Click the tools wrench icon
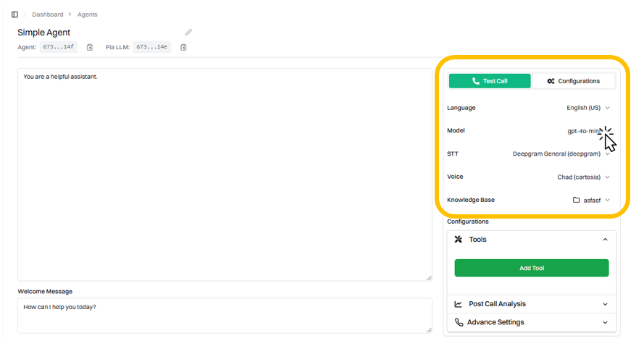Image resolution: width=644 pixels, height=354 pixels. 459,240
